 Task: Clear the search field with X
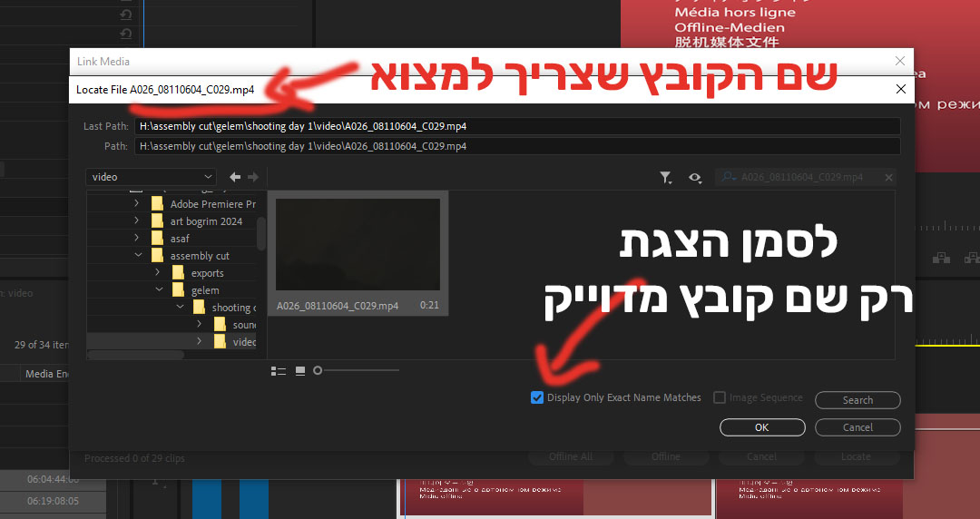(x=889, y=178)
